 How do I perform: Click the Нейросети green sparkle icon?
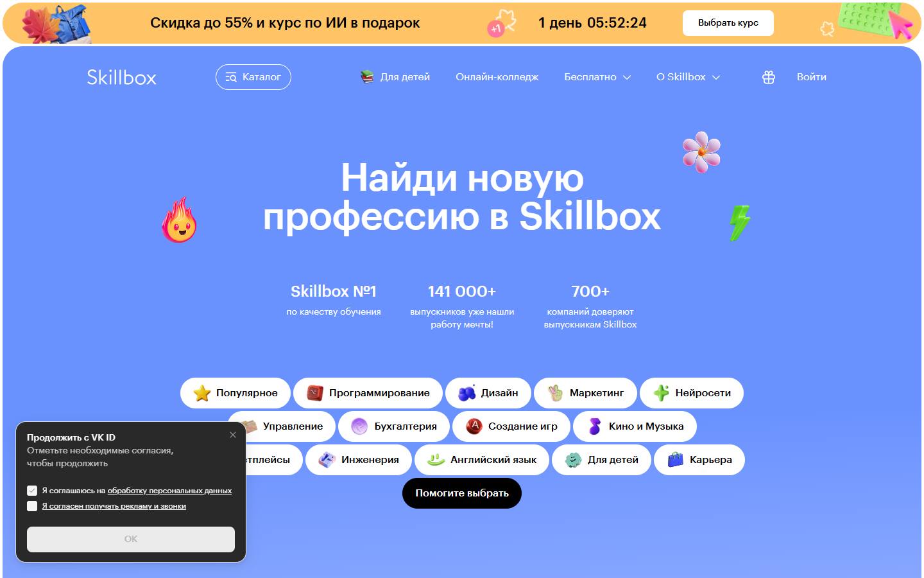(x=661, y=393)
